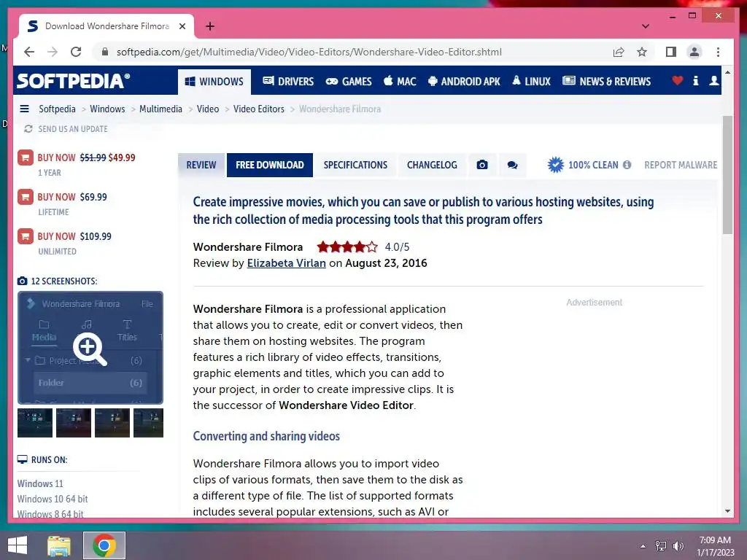Open the Changelog tab
Viewport: 747px width, 560px height.
pyautogui.click(x=432, y=166)
